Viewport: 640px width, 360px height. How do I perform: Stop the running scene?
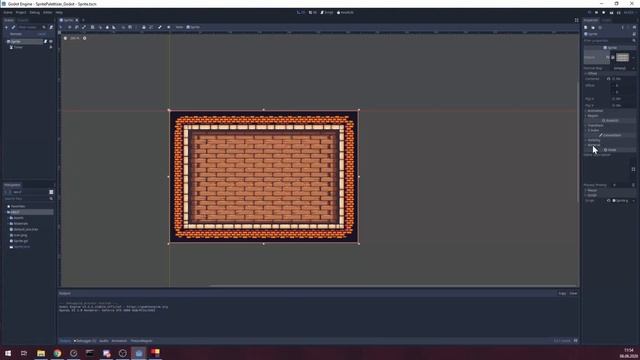tap(604, 13)
